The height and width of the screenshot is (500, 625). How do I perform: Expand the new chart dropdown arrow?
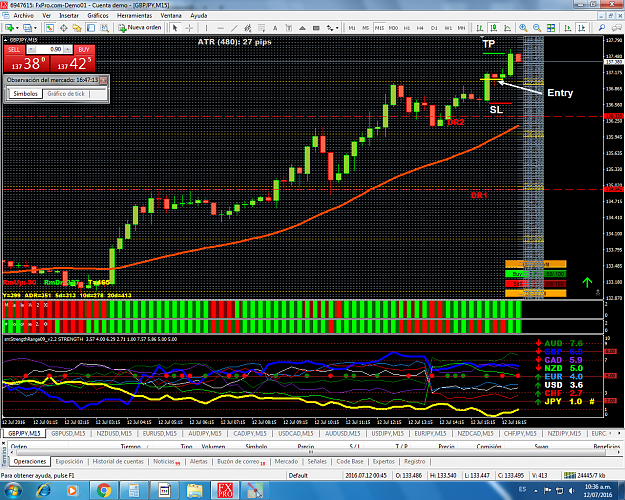(17, 28)
